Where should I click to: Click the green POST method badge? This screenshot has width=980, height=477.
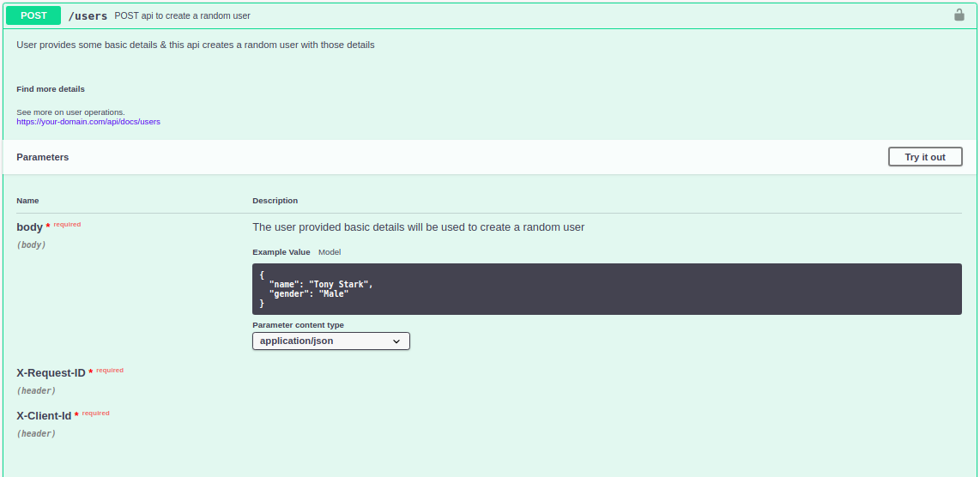(x=33, y=15)
